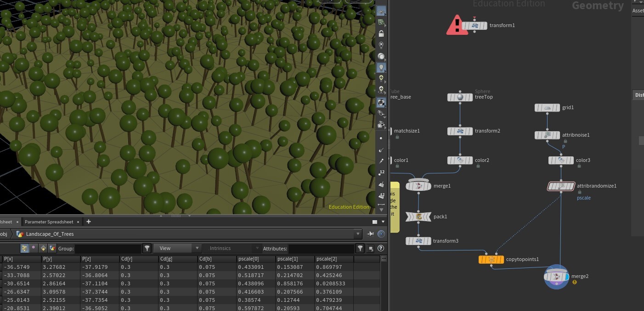Open the filter funnel beside the Group field

click(147, 248)
